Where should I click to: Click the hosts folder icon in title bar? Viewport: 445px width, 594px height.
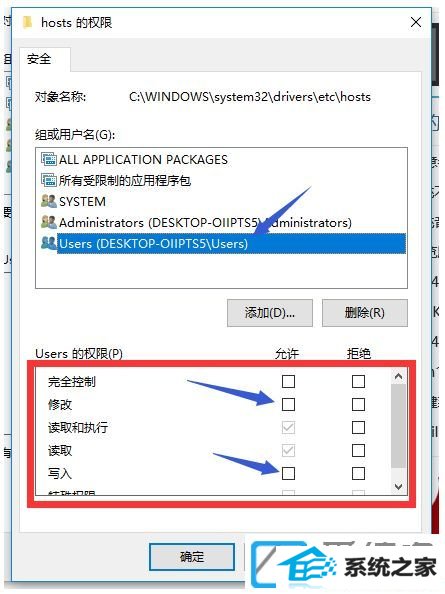[x=27, y=22]
